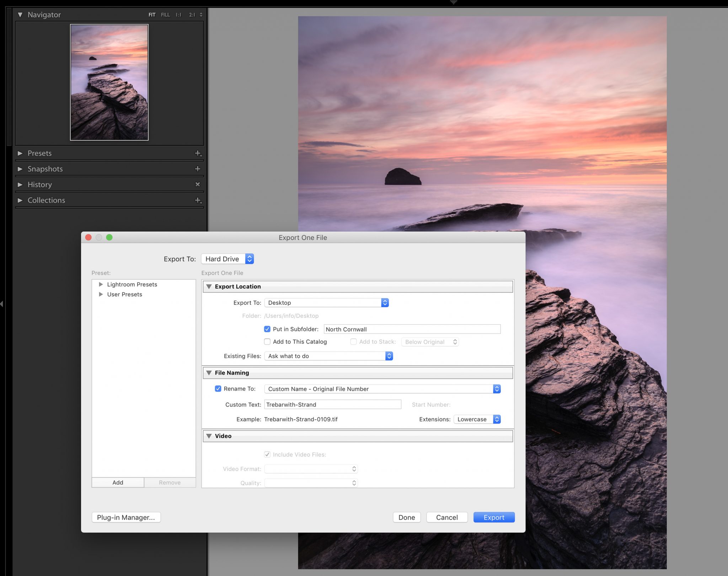Open the Export To Desktop dropdown

click(385, 302)
